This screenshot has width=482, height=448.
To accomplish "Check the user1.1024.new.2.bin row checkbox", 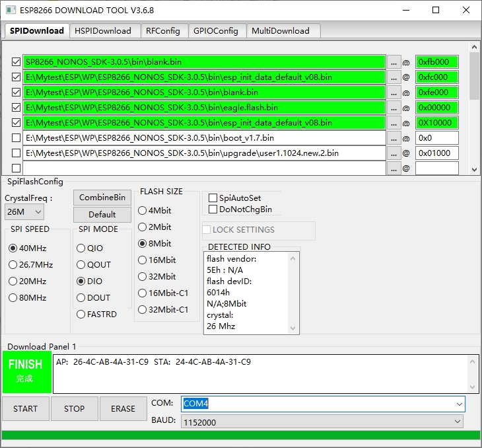I will coord(16,153).
